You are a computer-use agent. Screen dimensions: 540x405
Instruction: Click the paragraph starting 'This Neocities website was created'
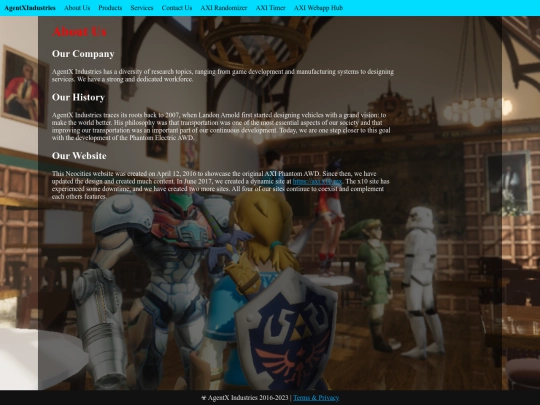[x=221, y=185]
